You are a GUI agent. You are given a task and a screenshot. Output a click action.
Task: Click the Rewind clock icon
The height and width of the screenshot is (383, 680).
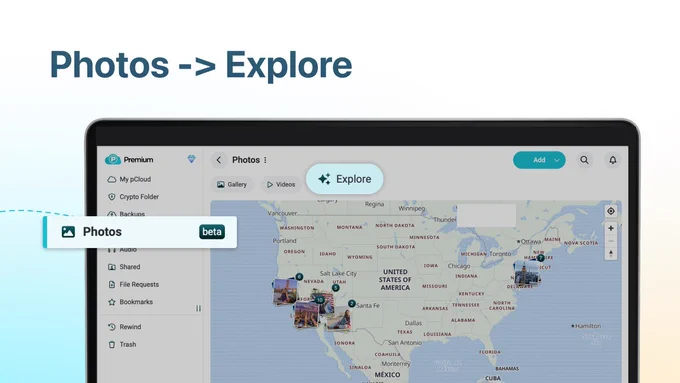click(x=111, y=327)
